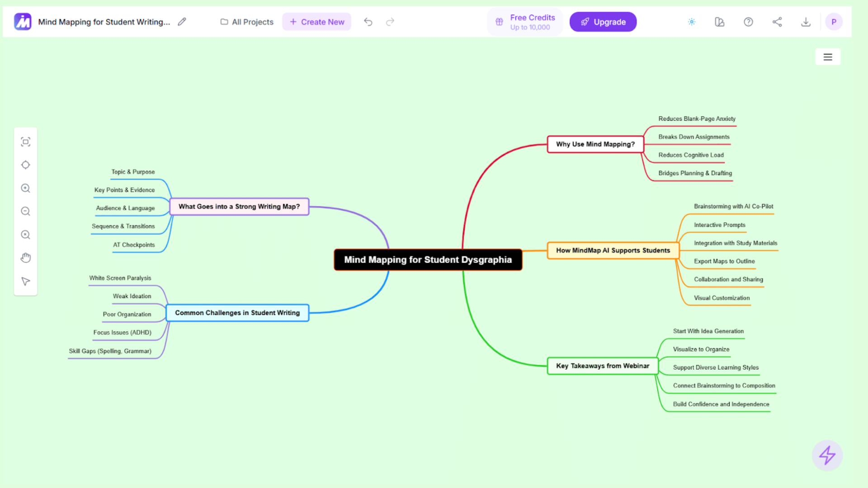Click the Upgrade button
Screen dimensions: 868x488
[603, 21]
